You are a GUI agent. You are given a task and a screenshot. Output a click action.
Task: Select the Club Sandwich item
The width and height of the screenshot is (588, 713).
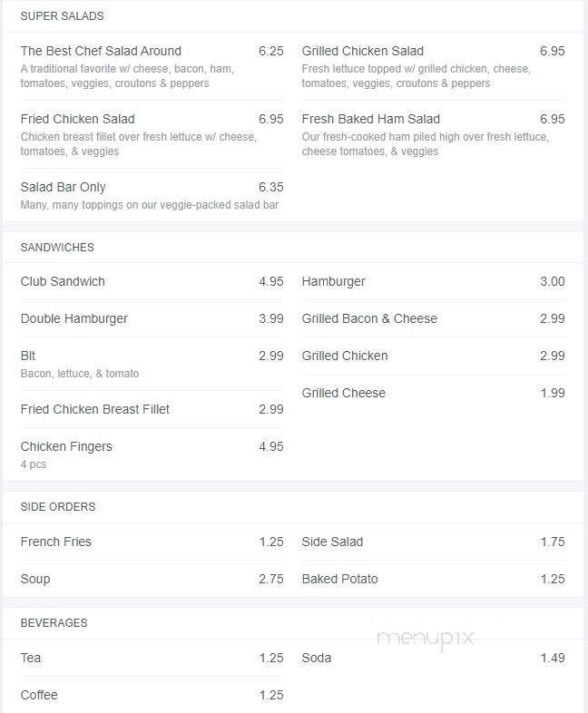coord(152,281)
